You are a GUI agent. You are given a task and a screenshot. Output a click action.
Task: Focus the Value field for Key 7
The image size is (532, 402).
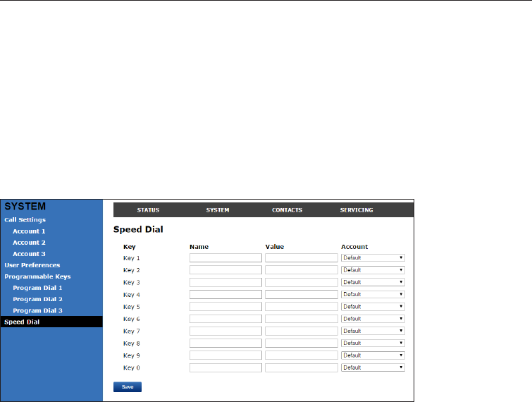click(x=302, y=331)
